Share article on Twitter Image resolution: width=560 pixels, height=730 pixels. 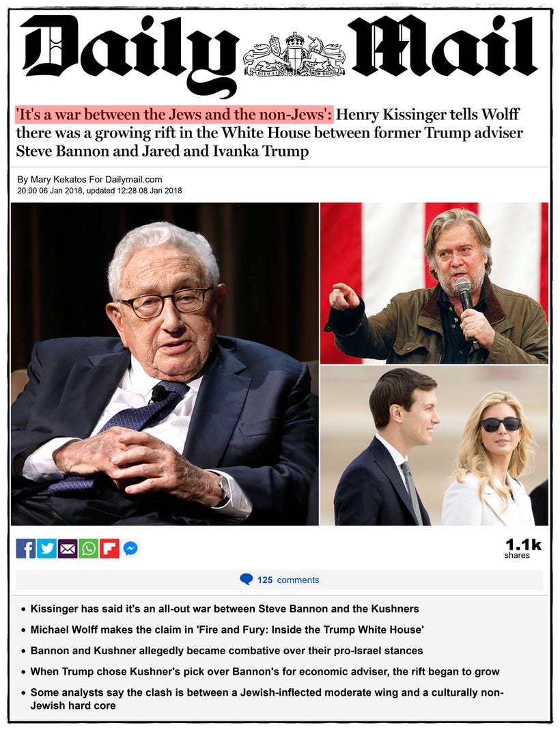coord(46,548)
